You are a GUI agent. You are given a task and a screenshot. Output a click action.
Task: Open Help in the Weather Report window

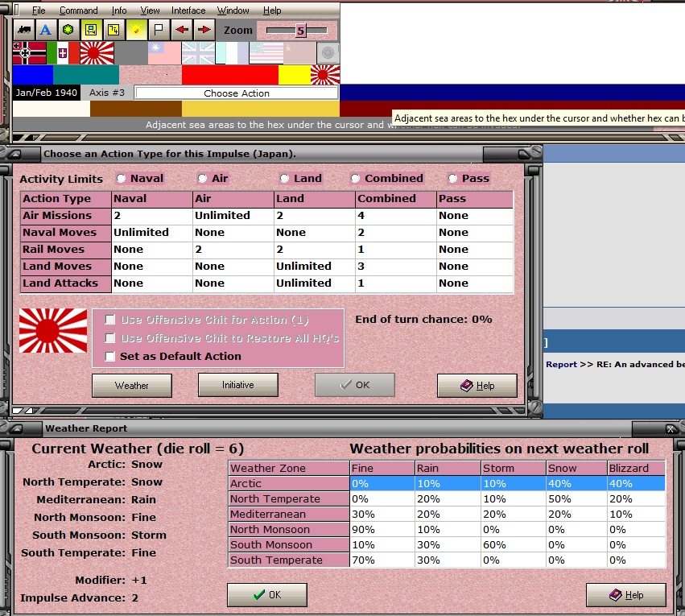[x=626, y=594]
